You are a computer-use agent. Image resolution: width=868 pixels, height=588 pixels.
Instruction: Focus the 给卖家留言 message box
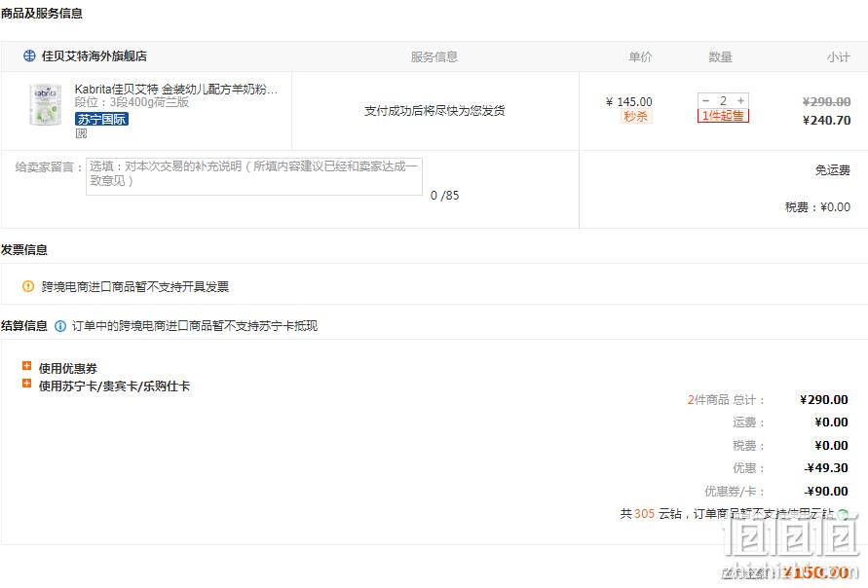(x=254, y=176)
